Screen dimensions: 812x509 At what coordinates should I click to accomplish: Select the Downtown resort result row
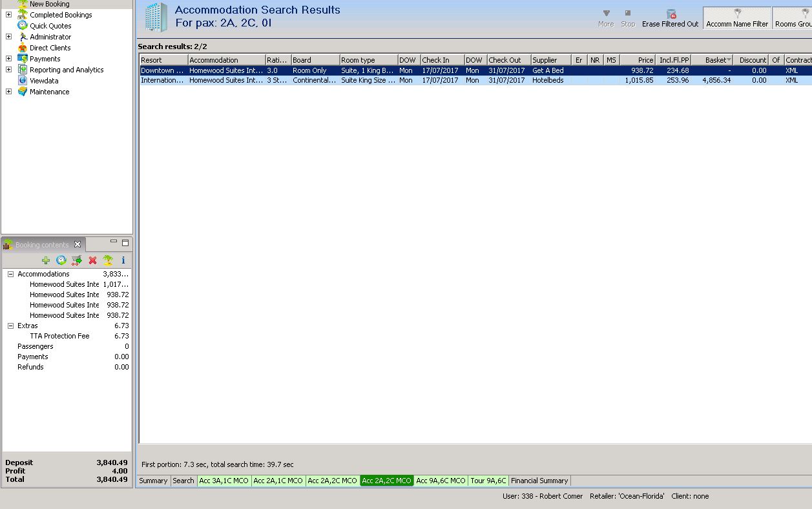point(475,70)
